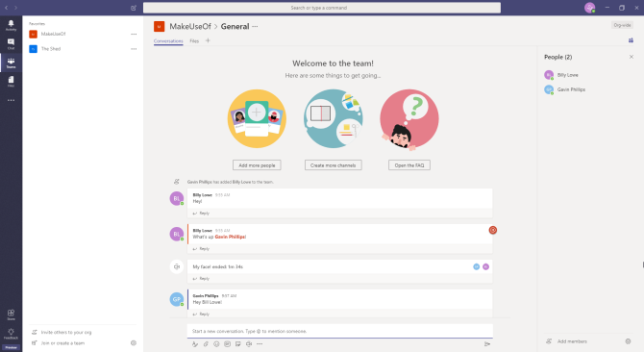Click the search or command box
This screenshot has width=644, height=352.
[x=322, y=8]
